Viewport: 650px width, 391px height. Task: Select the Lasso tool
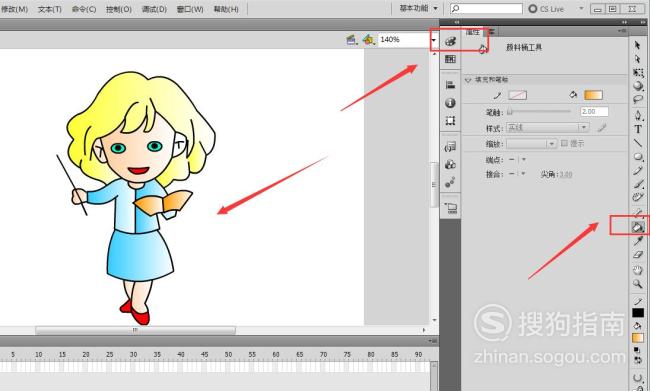(x=638, y=100)
